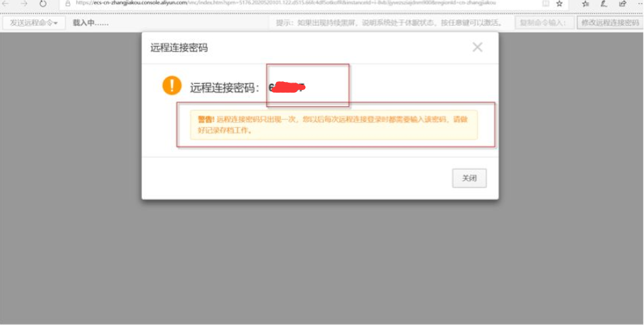Refresh the Aliyun console page
644x325 pixels.
pyautogui.click(x=43, y=3)
